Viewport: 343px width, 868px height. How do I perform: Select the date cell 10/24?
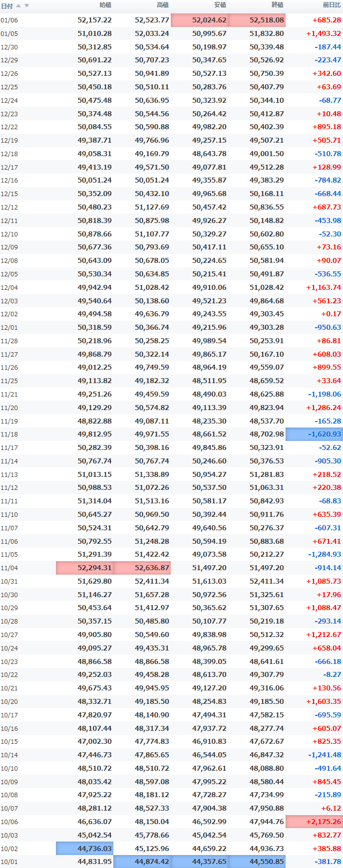point(9,649)
